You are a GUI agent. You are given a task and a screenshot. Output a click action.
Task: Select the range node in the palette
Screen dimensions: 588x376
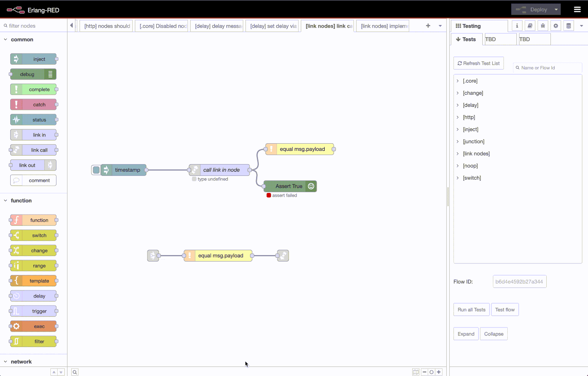click(x=33, y=266)
